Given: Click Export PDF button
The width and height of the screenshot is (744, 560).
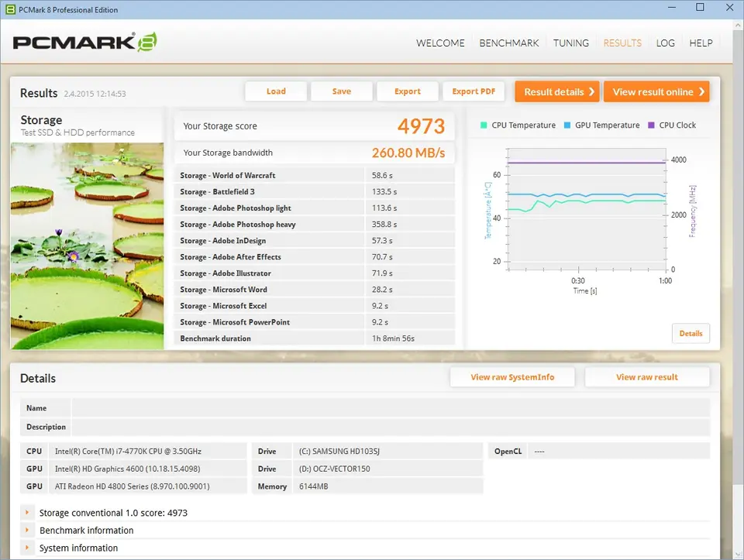Looking at the screenshot, I should [x=474, y=91].
